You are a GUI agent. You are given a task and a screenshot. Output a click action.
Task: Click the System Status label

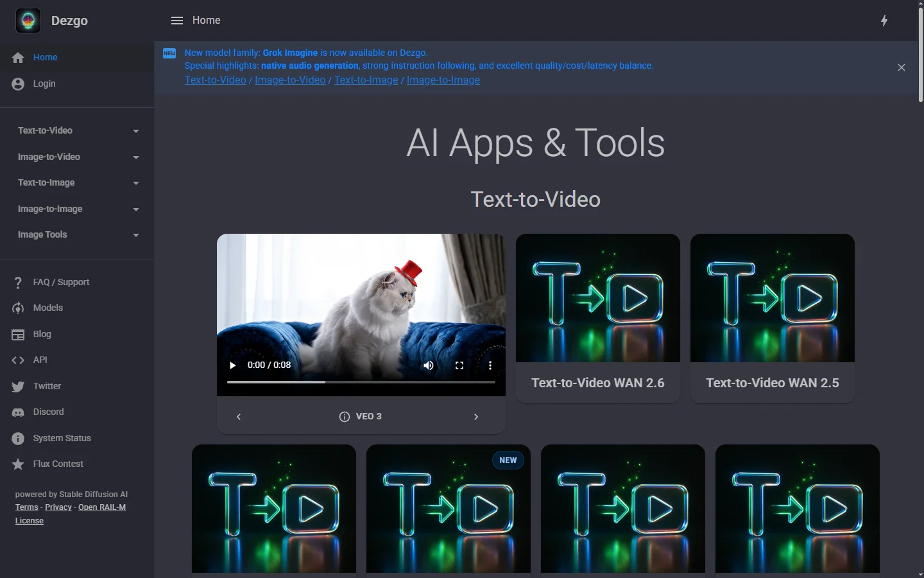coord(62,438)
